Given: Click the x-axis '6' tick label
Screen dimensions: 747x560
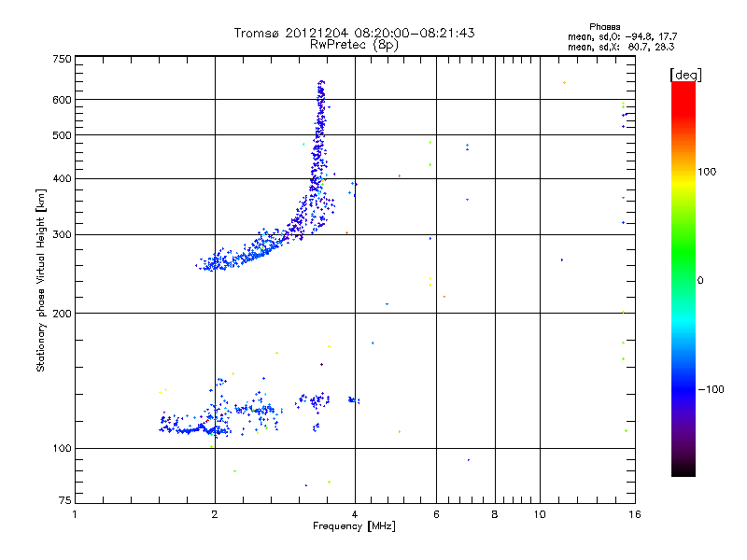Looking at the screenshot, I should (x=436, y=514).
